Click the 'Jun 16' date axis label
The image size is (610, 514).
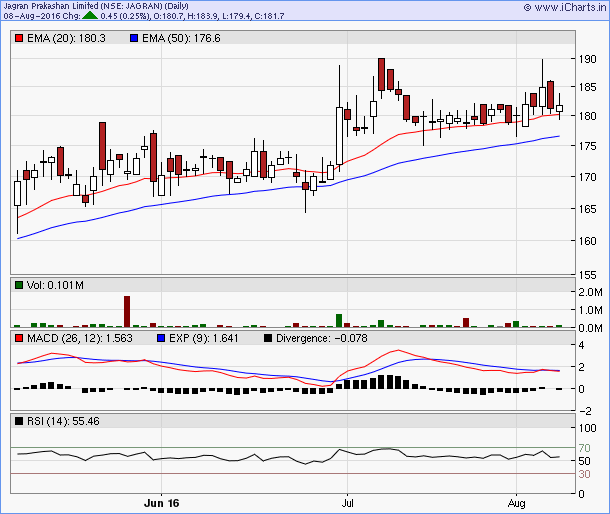click(161, 503)
